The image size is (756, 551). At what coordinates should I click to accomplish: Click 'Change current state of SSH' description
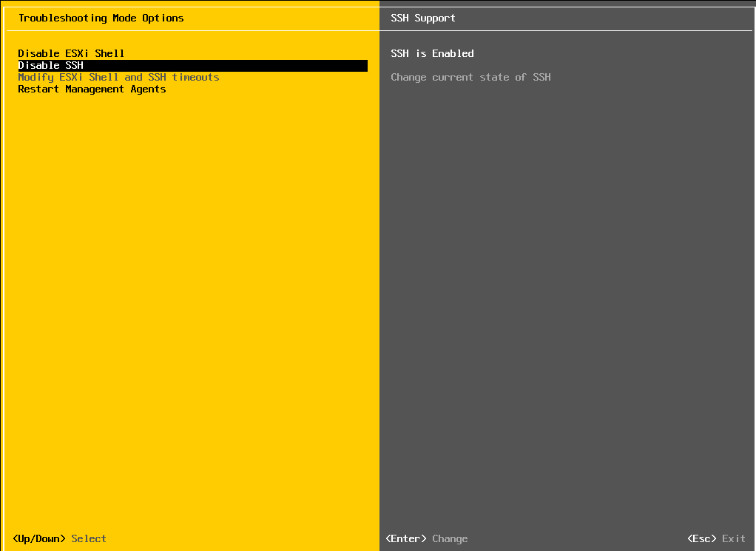point(470,77)
